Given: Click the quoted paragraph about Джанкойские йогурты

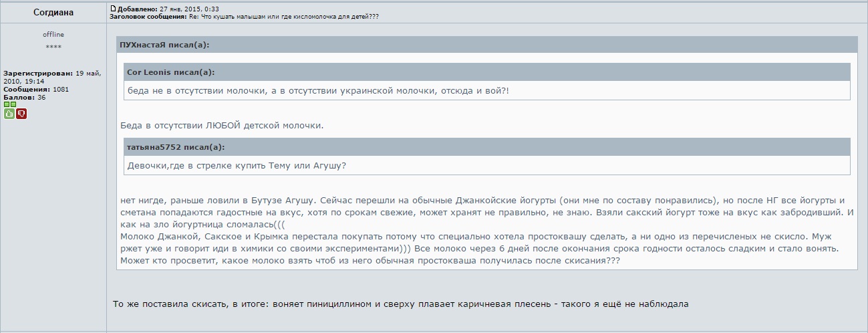Looking at the screenshot, I should pyautogui.click(x=486, y=231).
